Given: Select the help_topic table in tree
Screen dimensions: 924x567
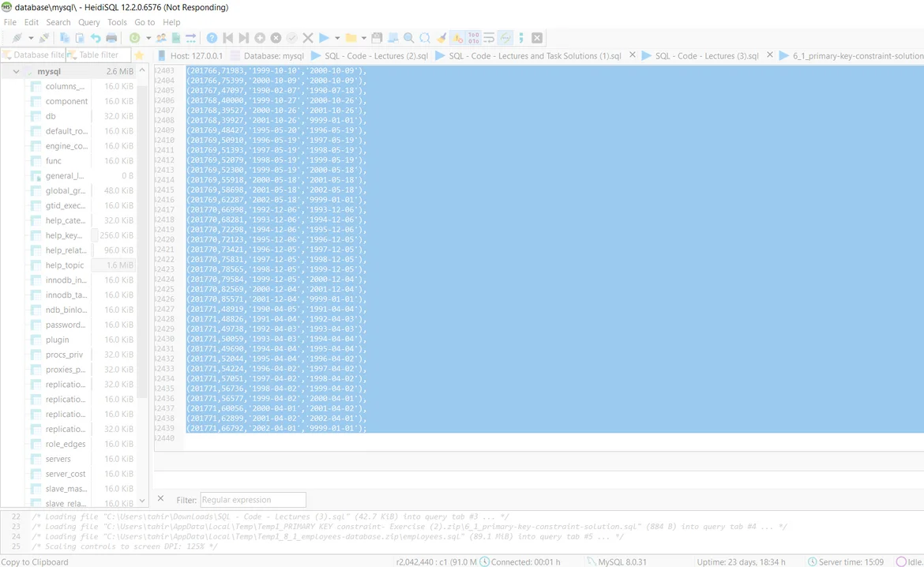Looking at the screenshot, I should point(65,265).
